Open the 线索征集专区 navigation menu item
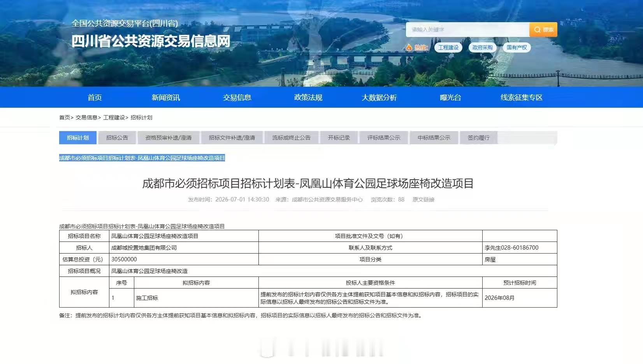Screen dimensions: 643x364 pos(522,97)
